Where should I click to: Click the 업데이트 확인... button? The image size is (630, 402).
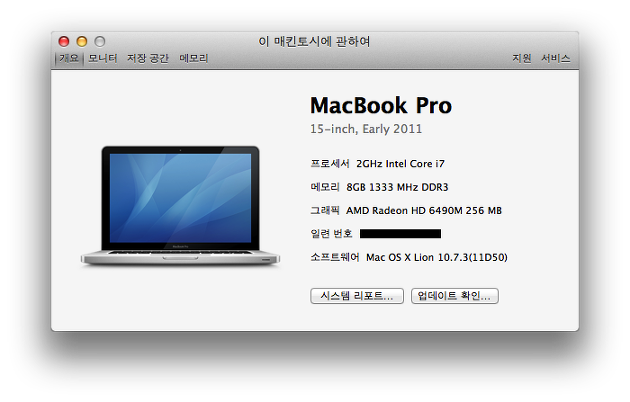(454, 296)
